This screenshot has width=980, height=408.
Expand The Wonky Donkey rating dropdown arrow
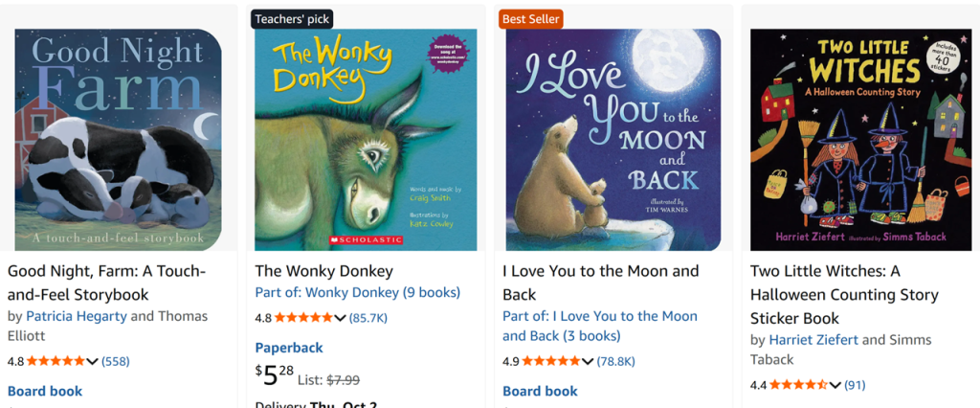(340, 317)
